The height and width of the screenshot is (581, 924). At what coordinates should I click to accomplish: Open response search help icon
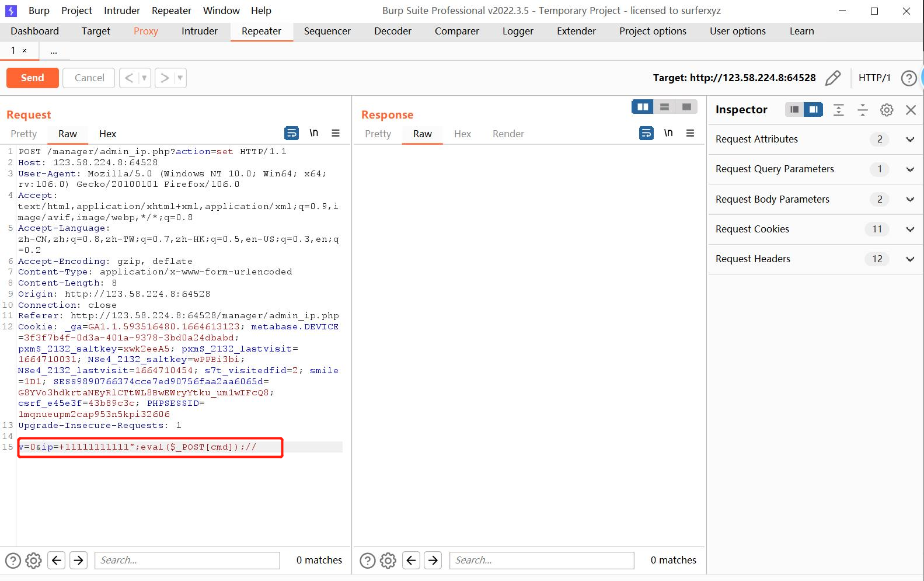[x=368, y=561]
